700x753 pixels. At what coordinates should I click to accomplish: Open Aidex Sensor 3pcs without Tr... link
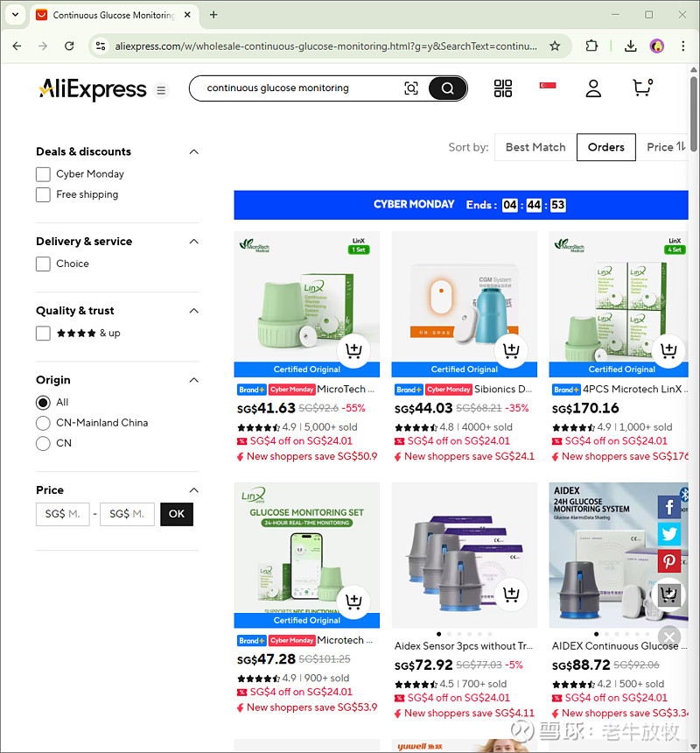464,646
